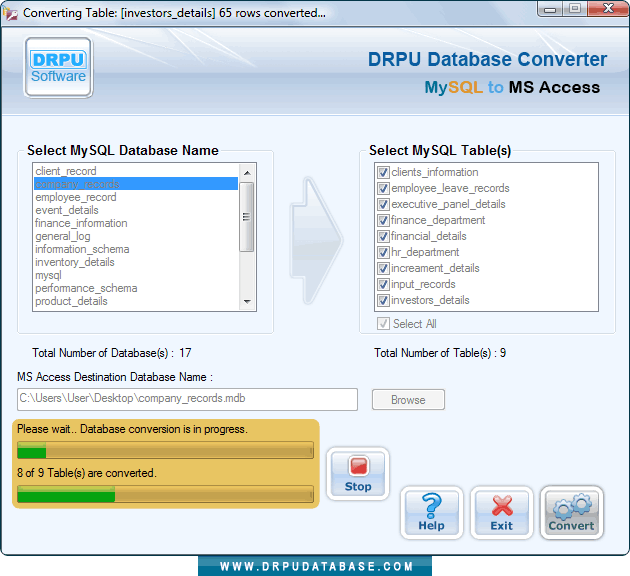Maximize the converter window
Viewport: 630px width, 576px height.
click(575, 9)
